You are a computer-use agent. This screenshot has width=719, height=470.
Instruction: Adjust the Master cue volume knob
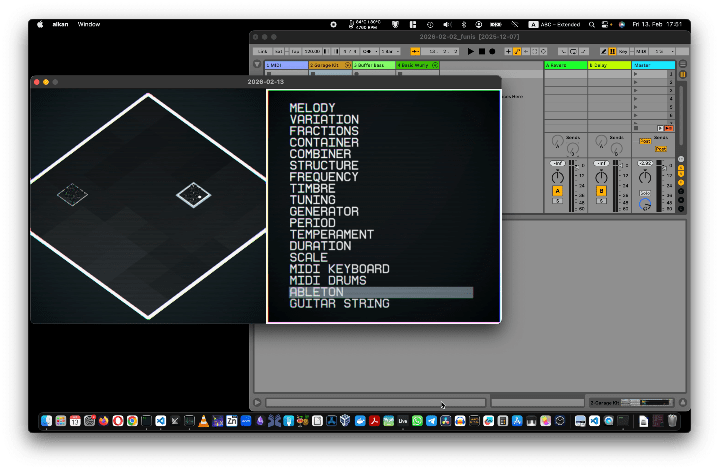645,204
